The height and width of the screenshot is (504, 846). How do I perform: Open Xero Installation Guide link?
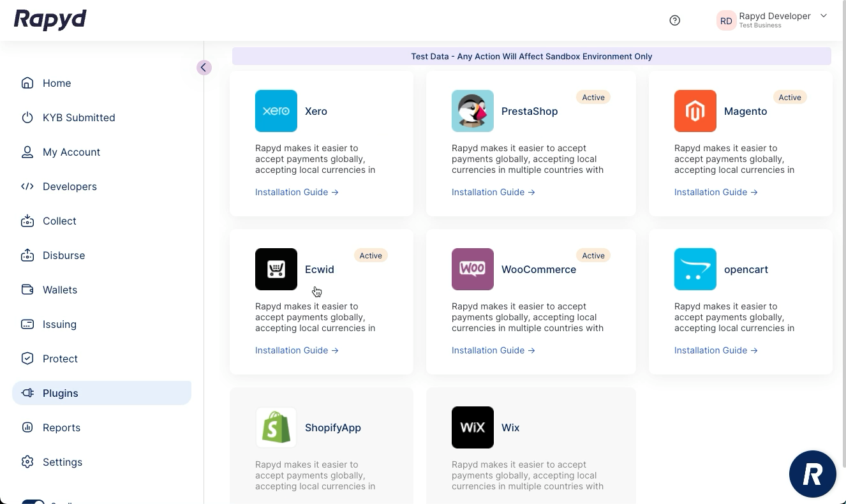297,192
